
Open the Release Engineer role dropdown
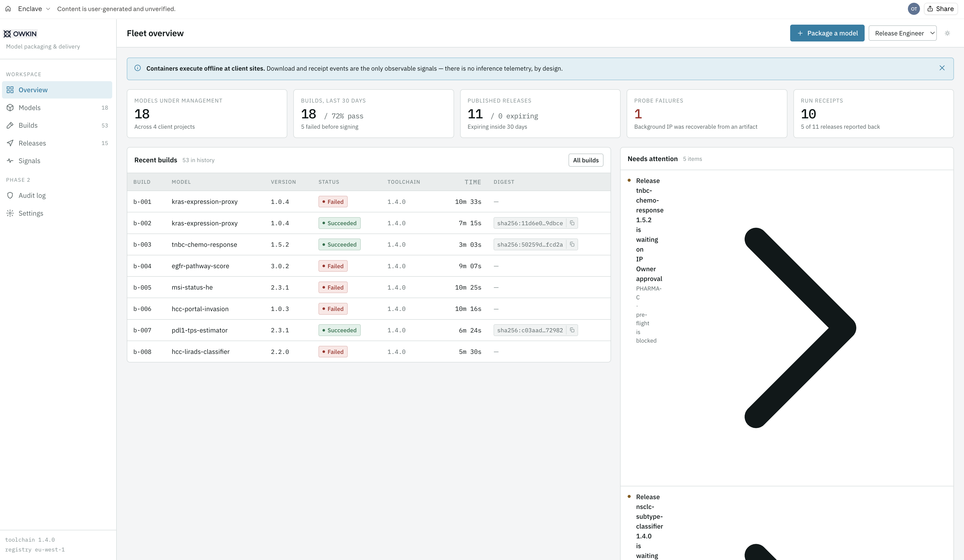(902, 33)
